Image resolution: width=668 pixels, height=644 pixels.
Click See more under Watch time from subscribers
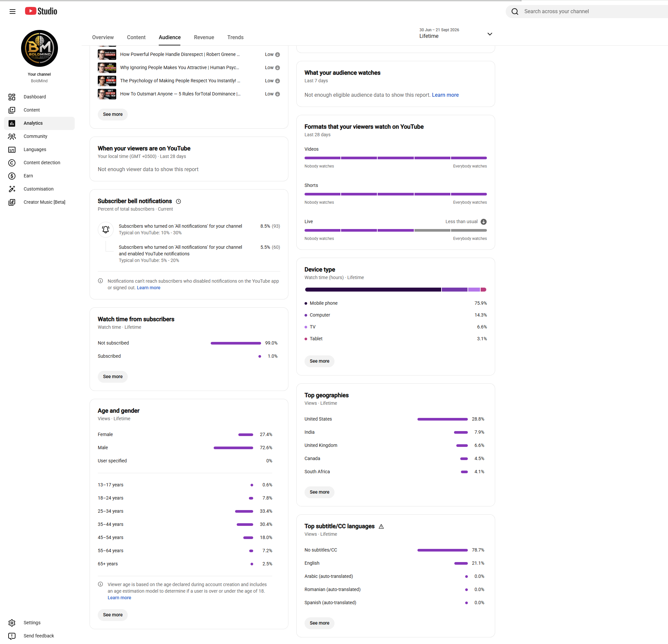click(113, 377)
